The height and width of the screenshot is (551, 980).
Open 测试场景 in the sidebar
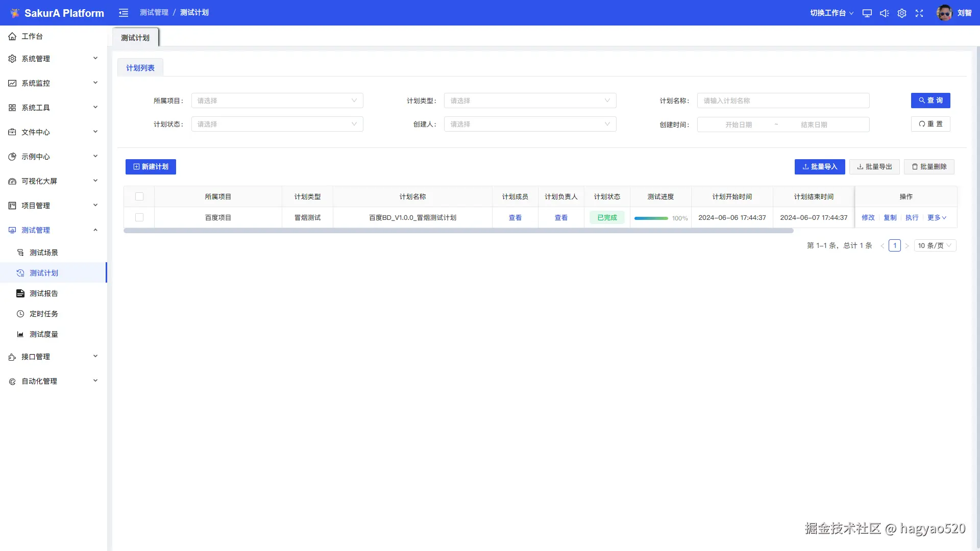click(x=43, y=253)
